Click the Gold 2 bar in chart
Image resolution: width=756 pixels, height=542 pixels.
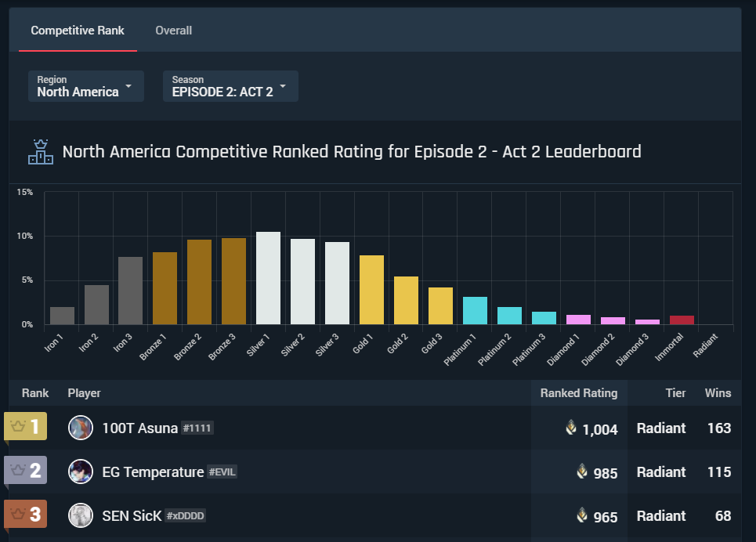point(406,301)
